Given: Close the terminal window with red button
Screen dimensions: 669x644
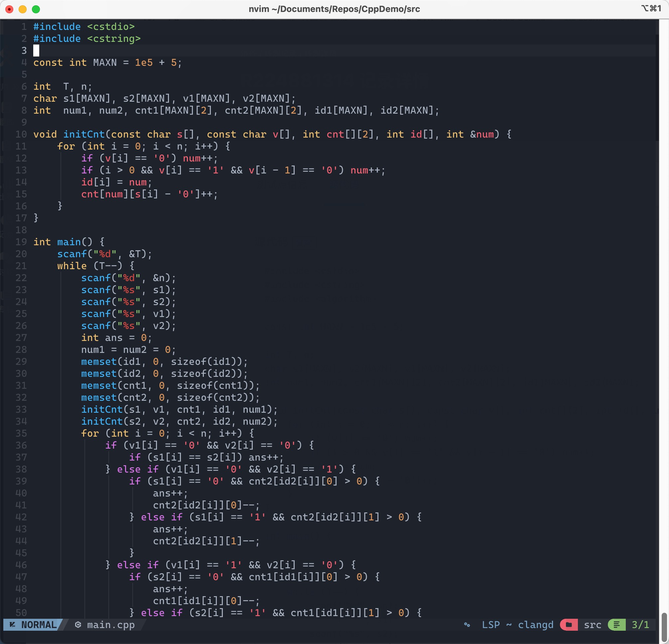Looking at the screenshot, I should click(x=10, y=9).
